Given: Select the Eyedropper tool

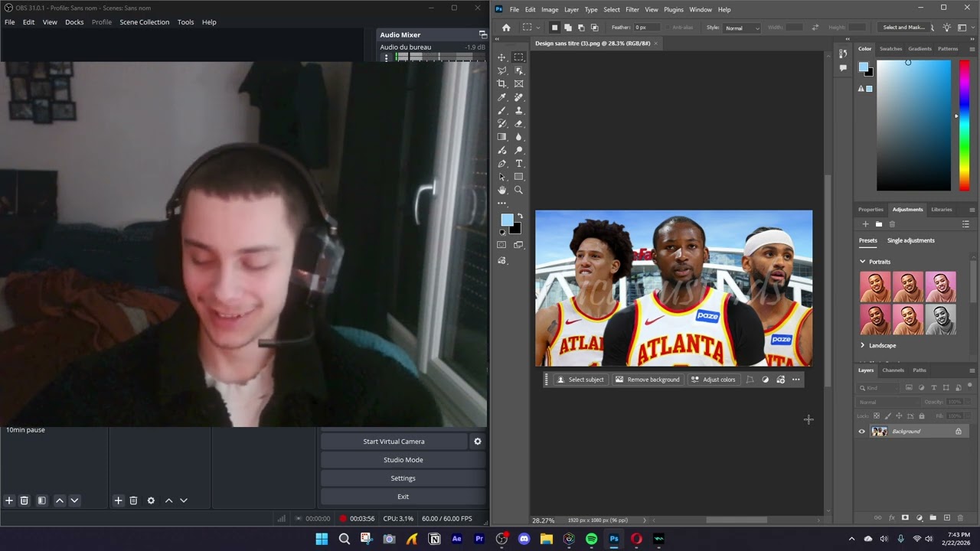Looking at the screenshot, I should pyautogui.click(x=502, y=97).
